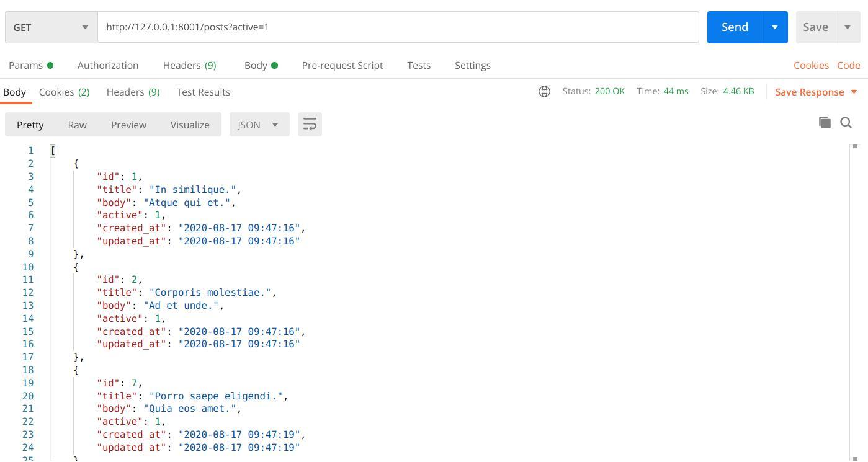Click the Save request button
The image size is (868, 462).
coord(815,27)
